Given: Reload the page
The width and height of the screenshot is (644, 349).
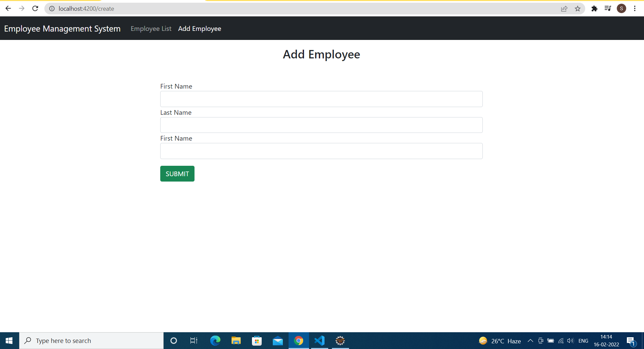Looking at the screenshot, I should point(35,8).
